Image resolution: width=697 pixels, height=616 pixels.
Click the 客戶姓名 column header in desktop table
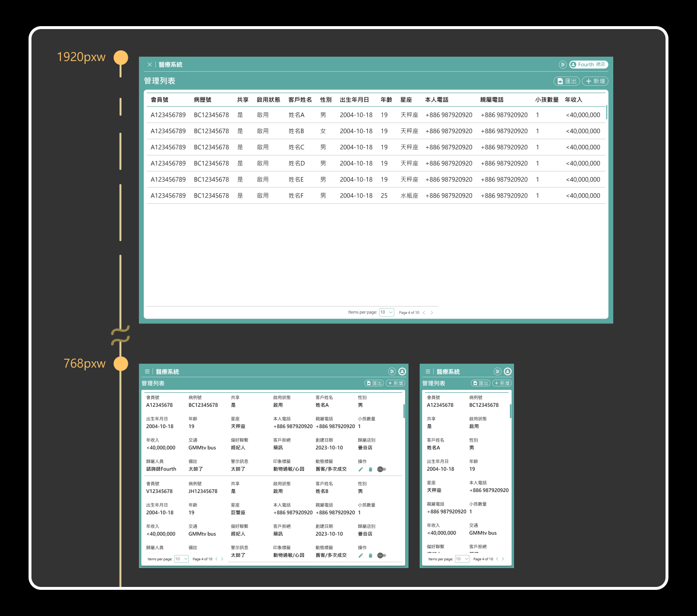(300, 100)
